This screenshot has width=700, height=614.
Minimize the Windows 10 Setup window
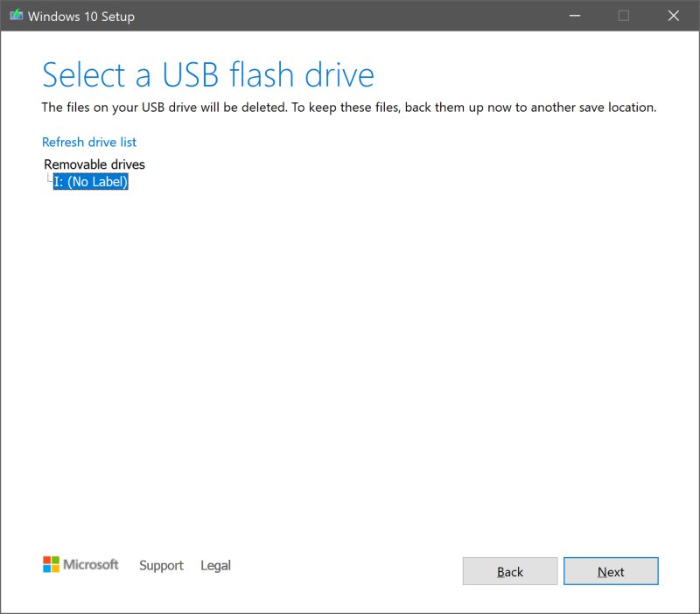574,16
